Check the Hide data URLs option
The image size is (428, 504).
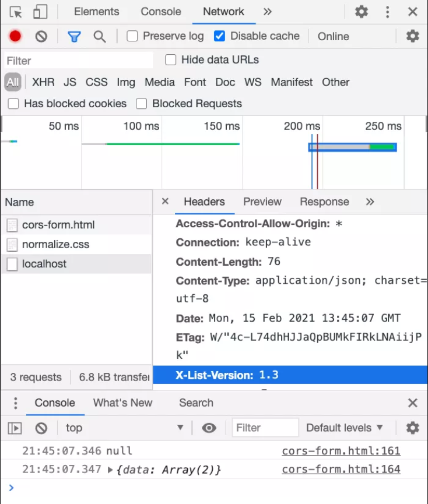(171, 60)
